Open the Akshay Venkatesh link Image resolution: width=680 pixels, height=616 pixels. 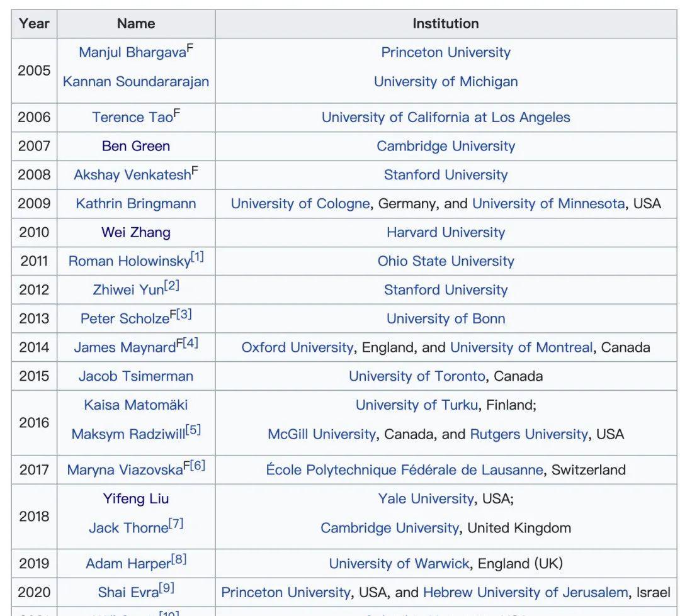132,176
